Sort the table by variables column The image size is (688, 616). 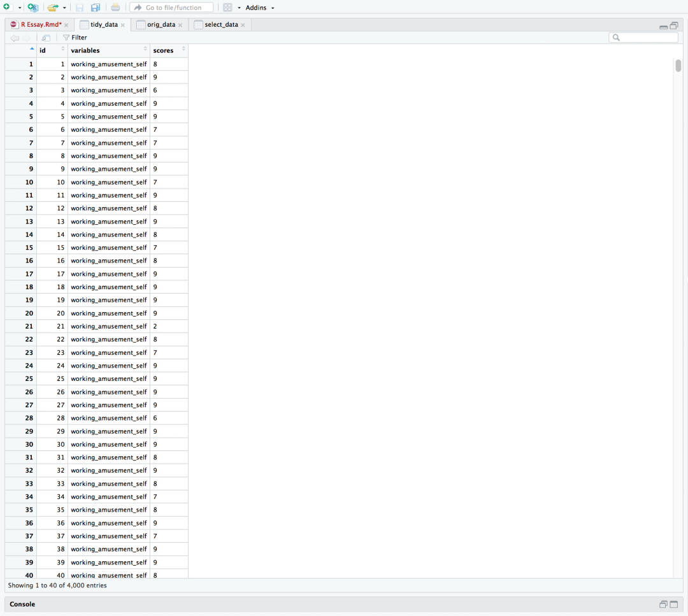tap(109, 50)
